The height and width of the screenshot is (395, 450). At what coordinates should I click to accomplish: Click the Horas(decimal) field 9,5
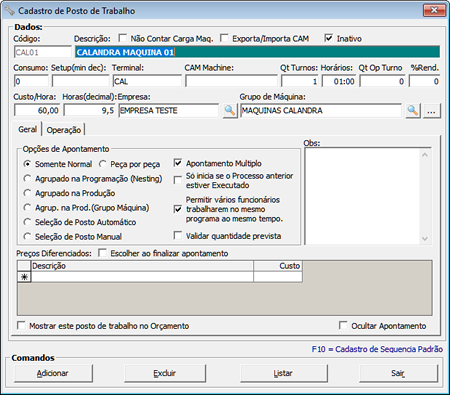(x=89, y=110)
